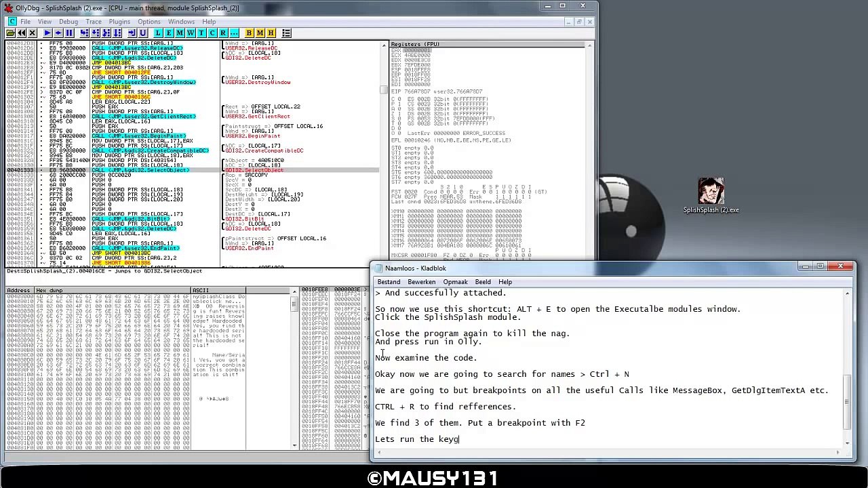Screen dimensions: 868x488
Task: Click the line 'Click the SplishSplash module.'
Action: [x=448, y=317]
